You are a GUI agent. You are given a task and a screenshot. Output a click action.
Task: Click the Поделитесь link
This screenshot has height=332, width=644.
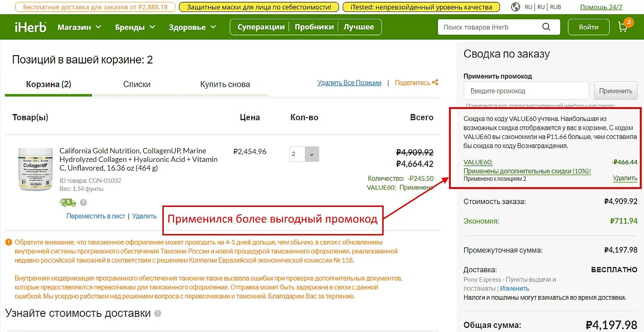coord(412,83)
